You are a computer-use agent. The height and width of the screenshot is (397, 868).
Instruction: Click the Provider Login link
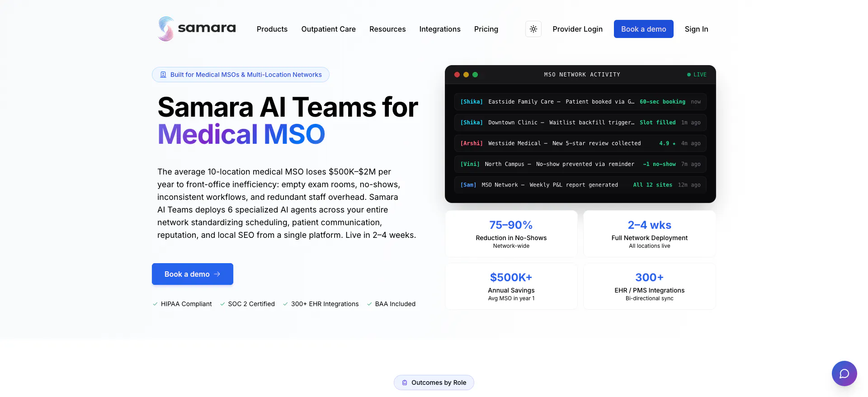tap(577, 29)
